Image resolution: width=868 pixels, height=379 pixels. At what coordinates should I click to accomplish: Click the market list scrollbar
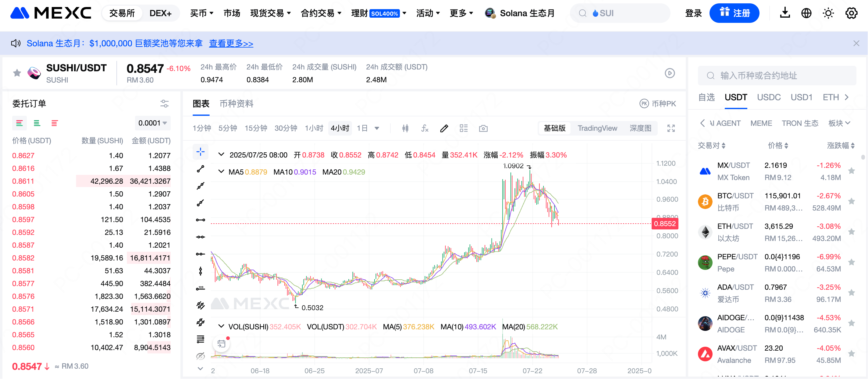[x=863, y=157]
